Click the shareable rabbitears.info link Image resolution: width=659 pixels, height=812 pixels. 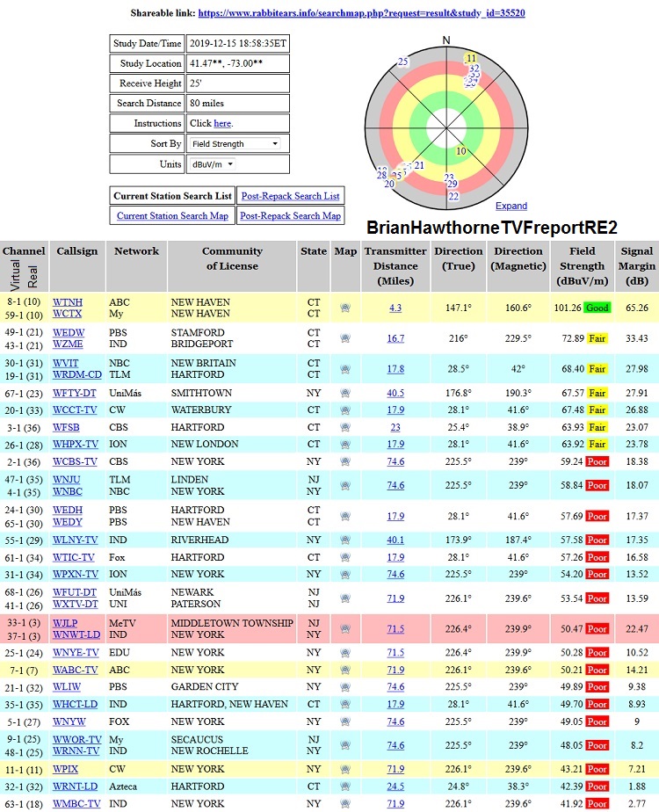(x=362, y=14)
